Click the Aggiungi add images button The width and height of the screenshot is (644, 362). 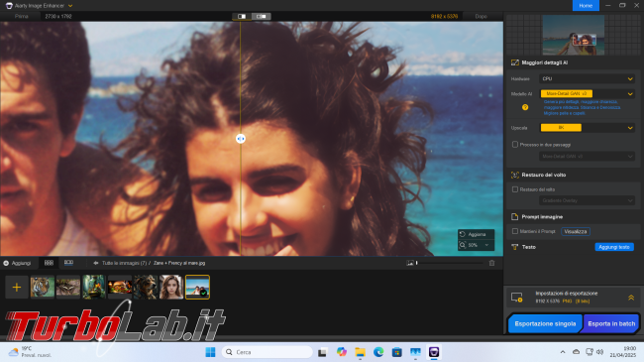pos(17,263)
